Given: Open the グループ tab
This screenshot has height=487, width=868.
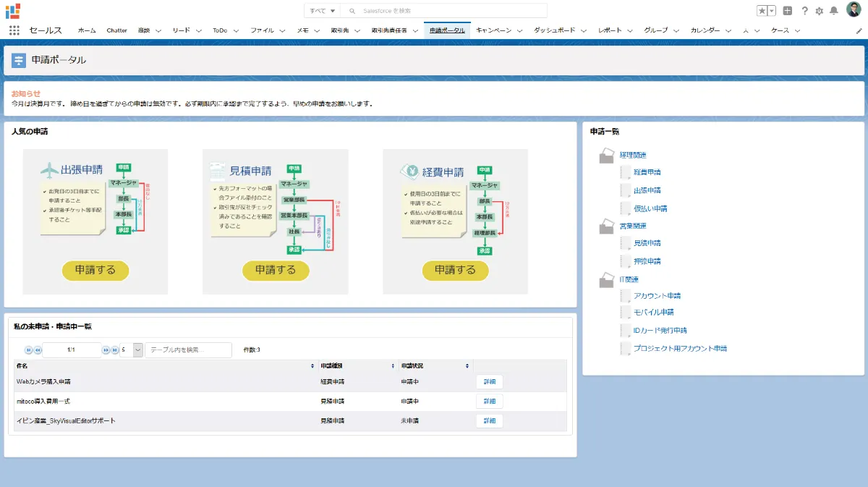Looking at the screenshot, I should [656, 30].
